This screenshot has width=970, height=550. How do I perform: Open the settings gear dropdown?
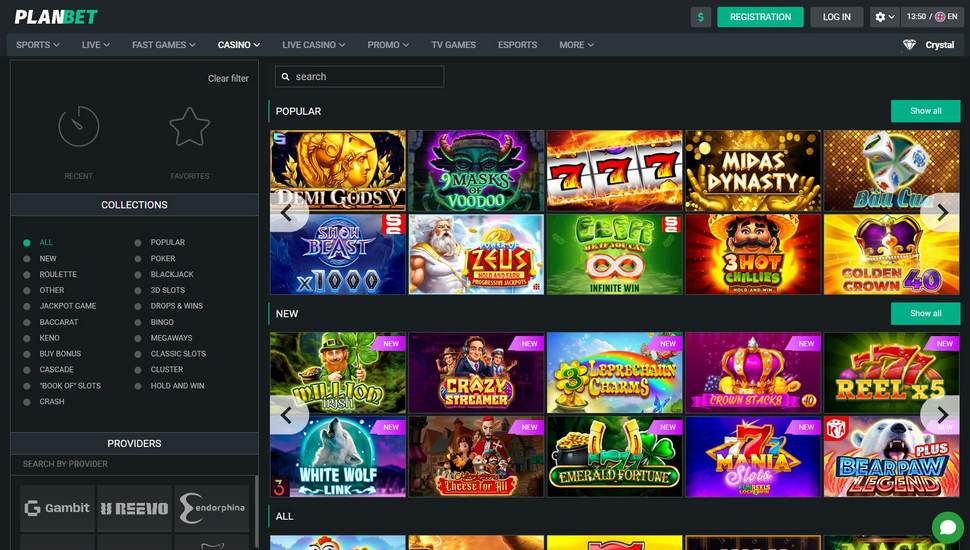885,17
